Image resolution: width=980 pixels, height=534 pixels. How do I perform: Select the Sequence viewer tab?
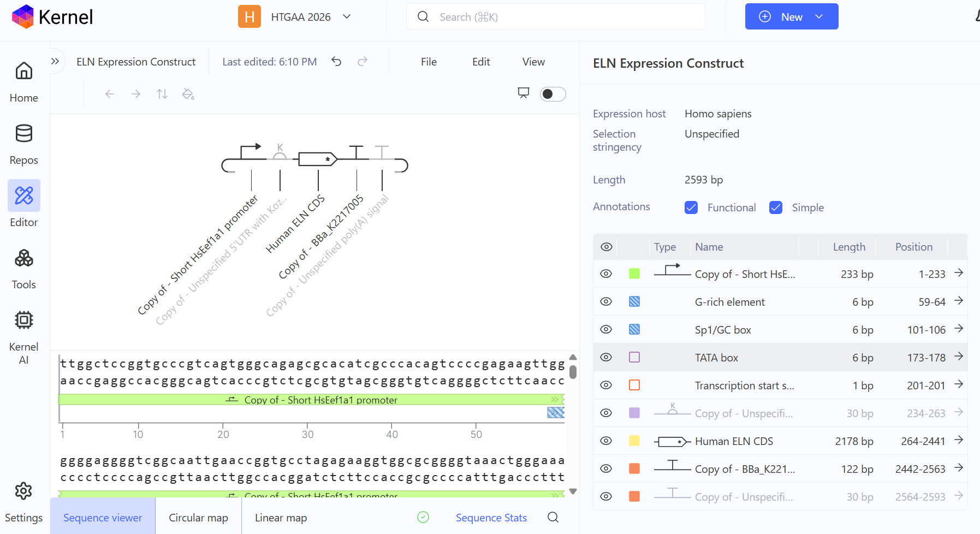click(x=103, y=517)
